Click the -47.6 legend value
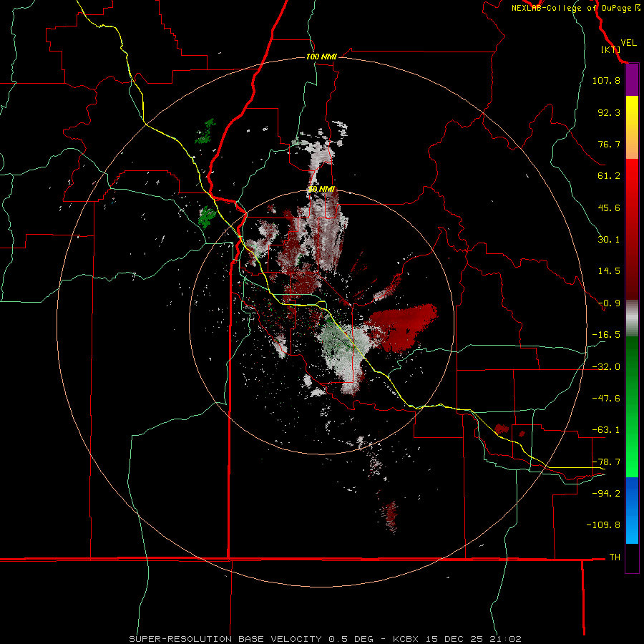Image resolution: width=644 pixels, height=644 pixels. 606,399
